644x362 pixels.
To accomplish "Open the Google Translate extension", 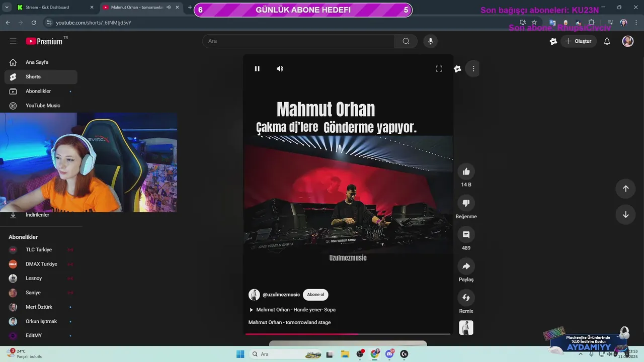I will [x=552, y=23].
